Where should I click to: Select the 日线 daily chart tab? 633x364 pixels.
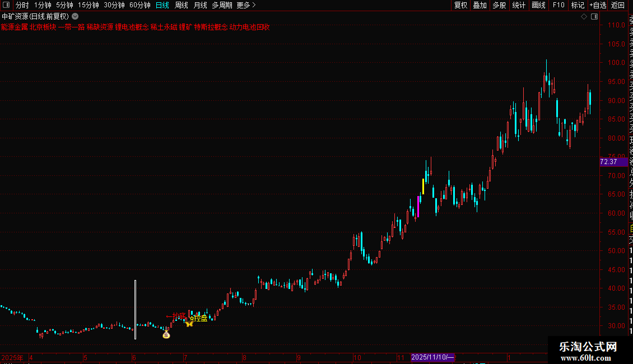pyautogui.click(x=162, y=5)
